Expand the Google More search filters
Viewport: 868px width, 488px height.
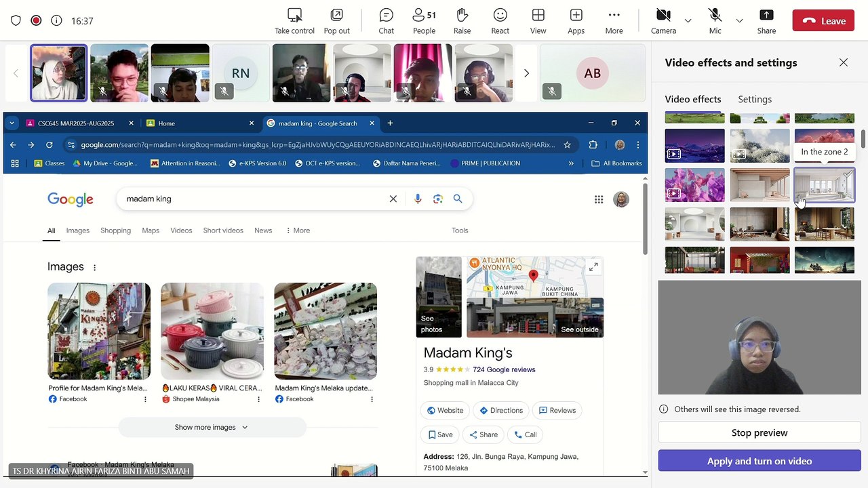(298, 230)
